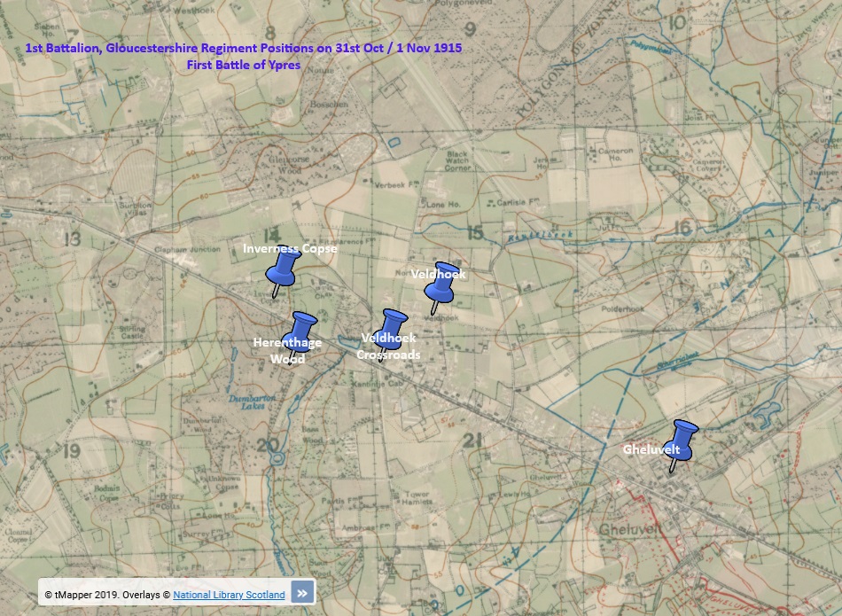Click the 'Tower Hamlets' map label

pyautogui.click(x=417, y=497)
